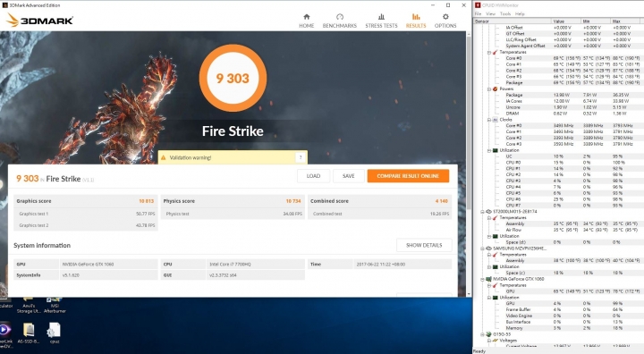Image resolution: width=644 pixels, height=354 pixels.
Task: Click the Graphics score value 10 813
Action: click(x=146, y=201)
